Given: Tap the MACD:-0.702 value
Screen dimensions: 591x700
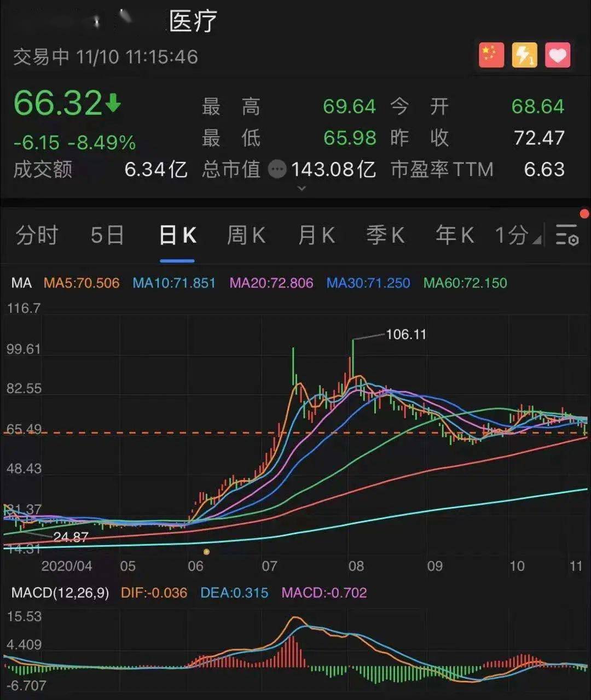Looking at the screenshot, I should coord(324,593).
